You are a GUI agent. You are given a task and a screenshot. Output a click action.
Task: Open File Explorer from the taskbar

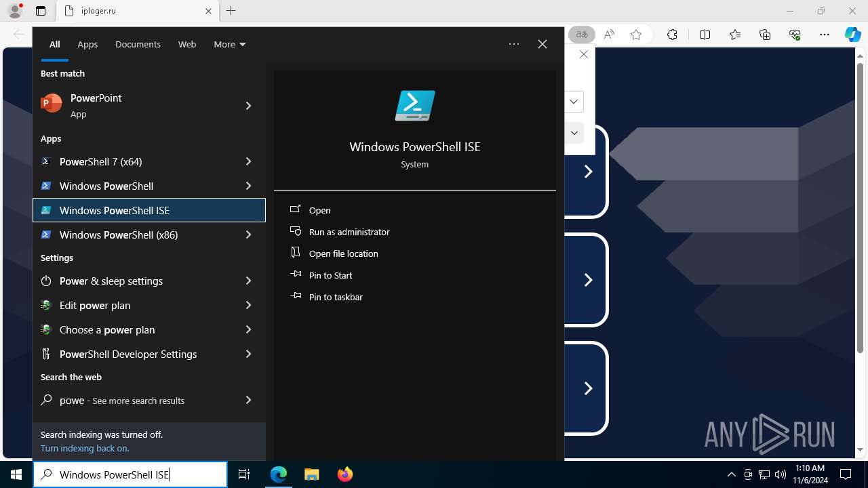coord(311,474)
